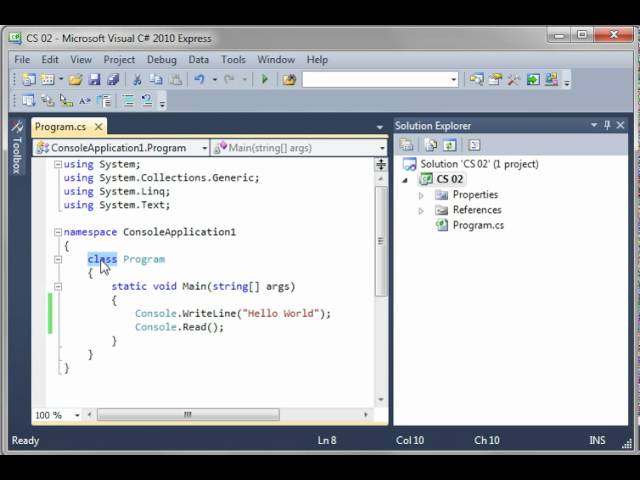Open the Tools menu

coord(233,60)
